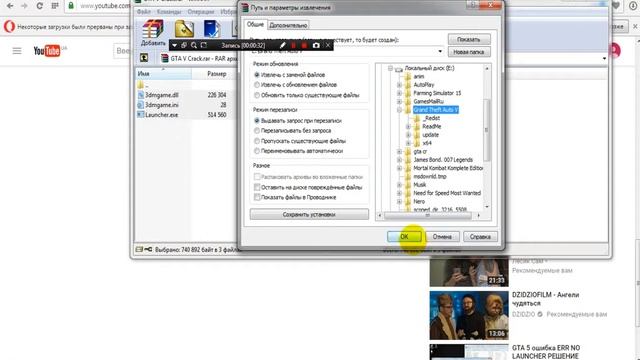
Task: Click the Отмена button
Action: coord(442,236)
